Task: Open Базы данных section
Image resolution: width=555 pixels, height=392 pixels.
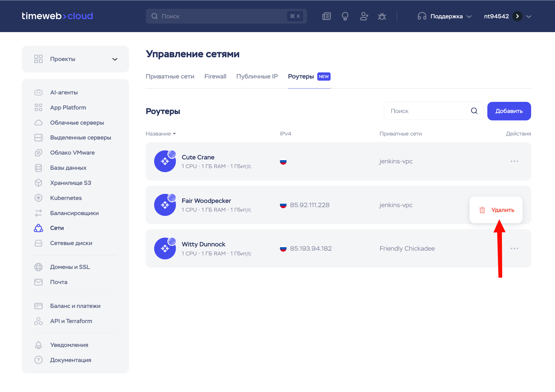Action: [x=68, y=168]
